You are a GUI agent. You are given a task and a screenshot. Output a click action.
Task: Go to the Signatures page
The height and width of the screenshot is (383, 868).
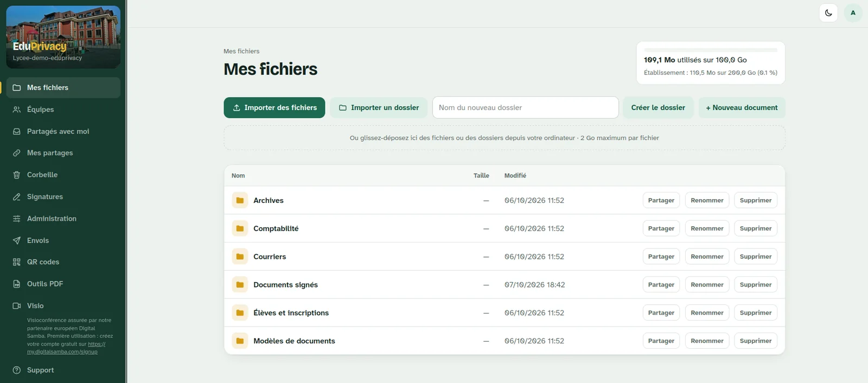pos(63,197)
